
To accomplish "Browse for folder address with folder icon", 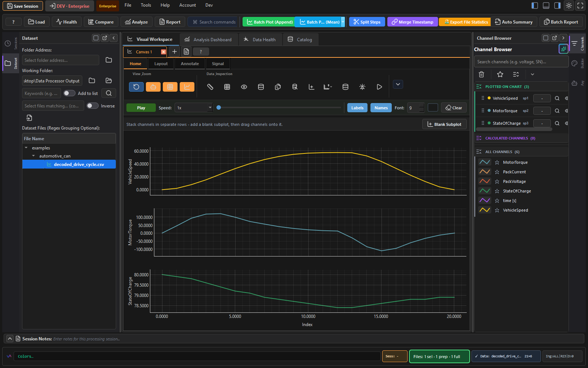I will tap(109, 60).
